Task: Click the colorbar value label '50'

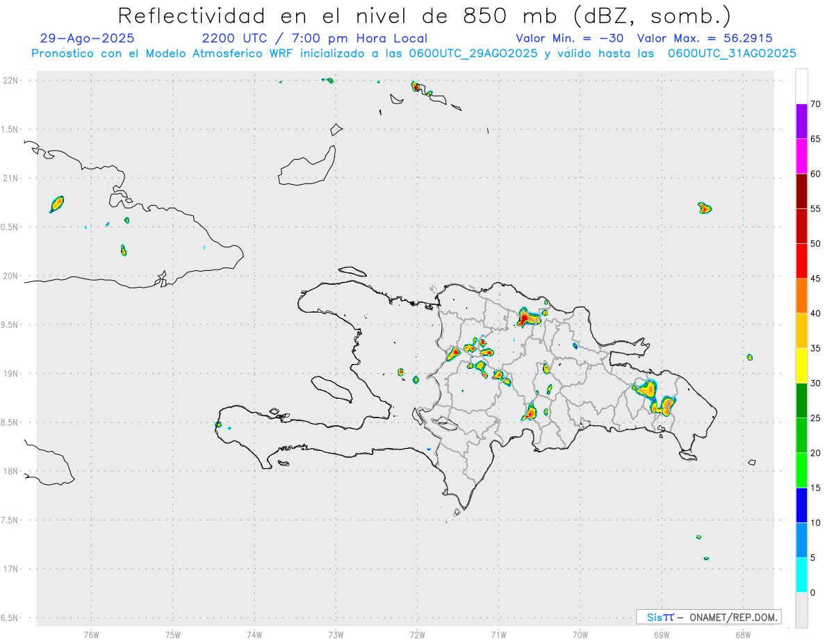Action: [x=817, y=244]
